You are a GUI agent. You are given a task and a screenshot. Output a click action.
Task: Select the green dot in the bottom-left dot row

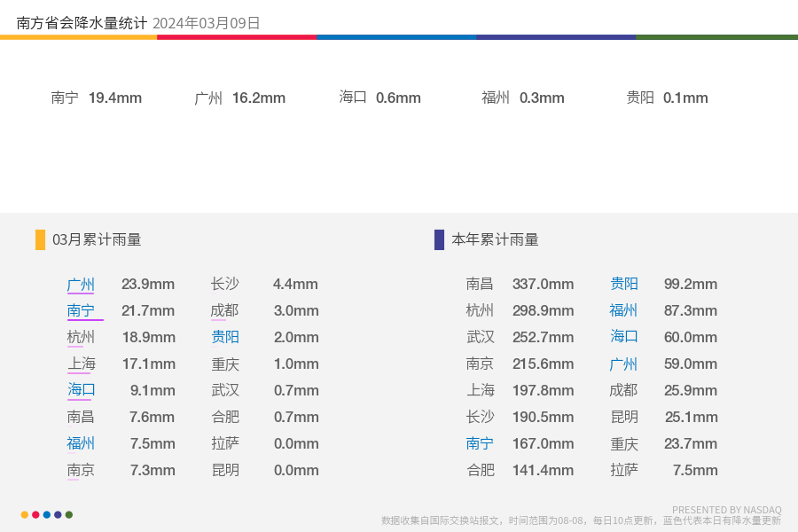[69, 514]
